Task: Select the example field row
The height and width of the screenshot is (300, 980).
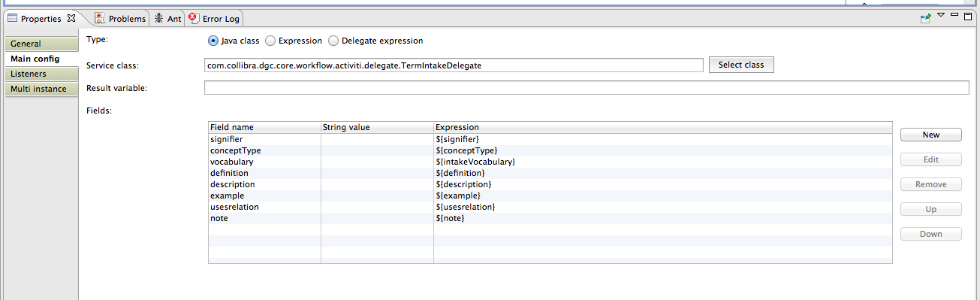Action: coord(550,195)
